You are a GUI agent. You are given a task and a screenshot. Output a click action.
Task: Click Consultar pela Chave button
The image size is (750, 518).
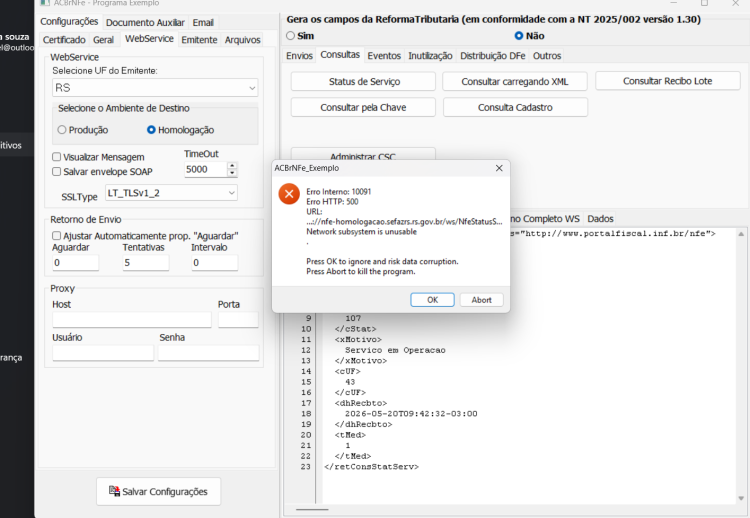[364, 107]
